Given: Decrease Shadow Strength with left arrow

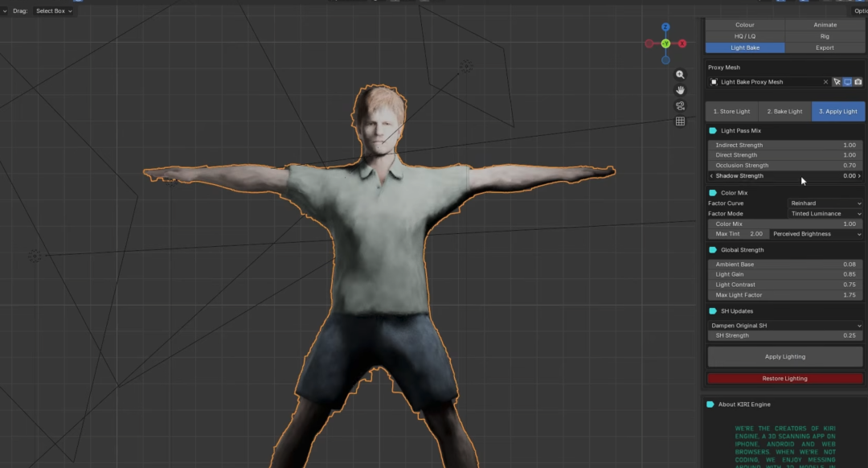Looking at the screenshot, I should point(711,176).
